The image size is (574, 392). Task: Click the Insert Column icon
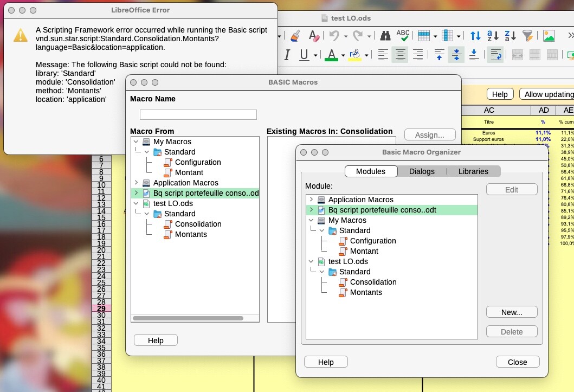click(447, 35)
